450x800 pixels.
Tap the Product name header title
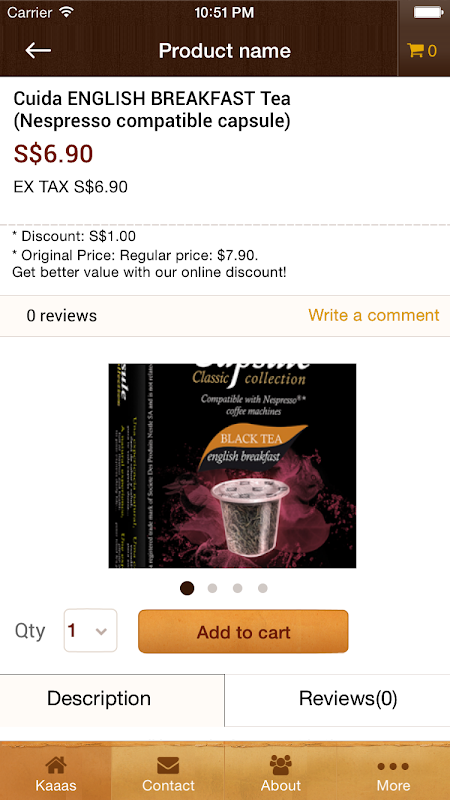[x=224, y=51]
